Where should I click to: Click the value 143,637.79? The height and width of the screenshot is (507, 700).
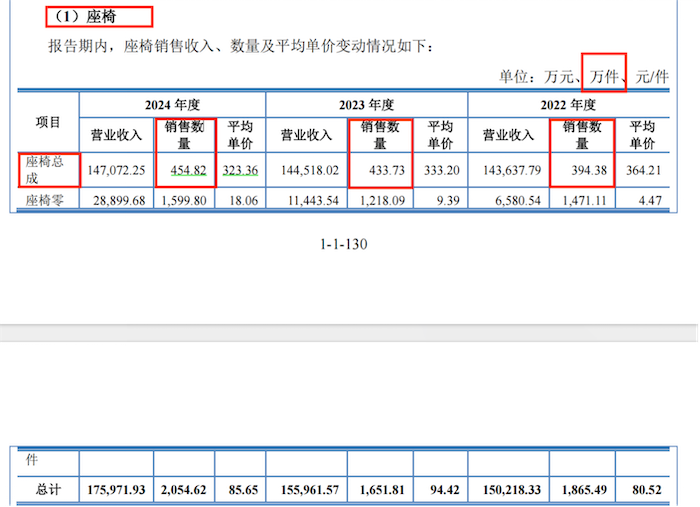tap(512, 170)
